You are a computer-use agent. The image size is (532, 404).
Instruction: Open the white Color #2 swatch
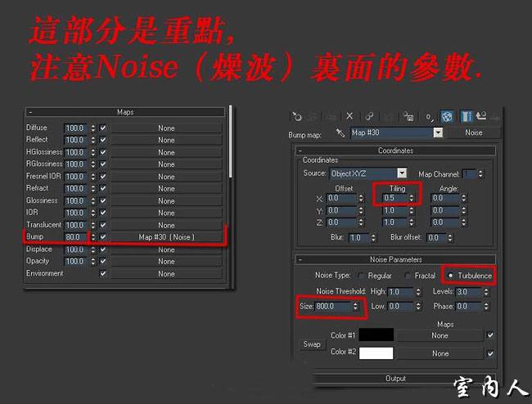tap(376, 352)
